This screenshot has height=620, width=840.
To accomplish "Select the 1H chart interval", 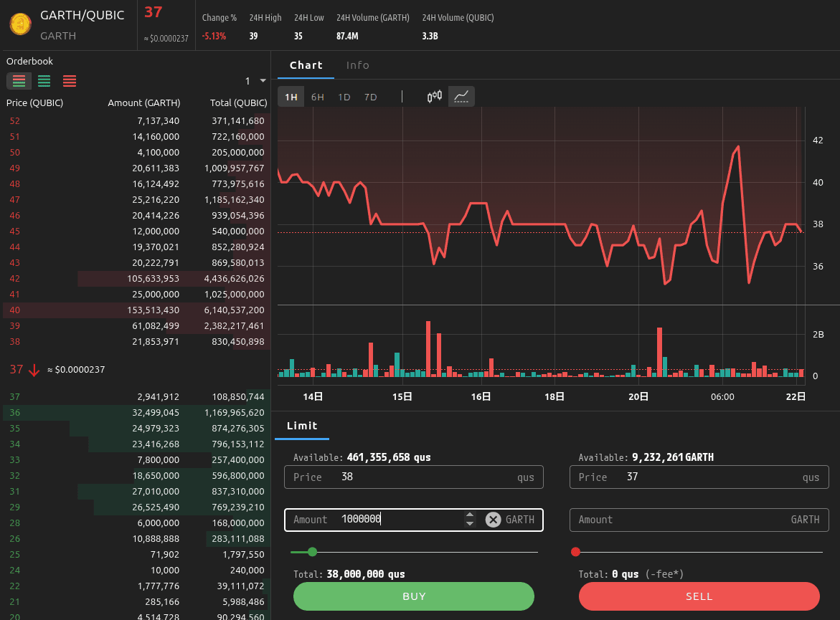I will coord(291,97).
